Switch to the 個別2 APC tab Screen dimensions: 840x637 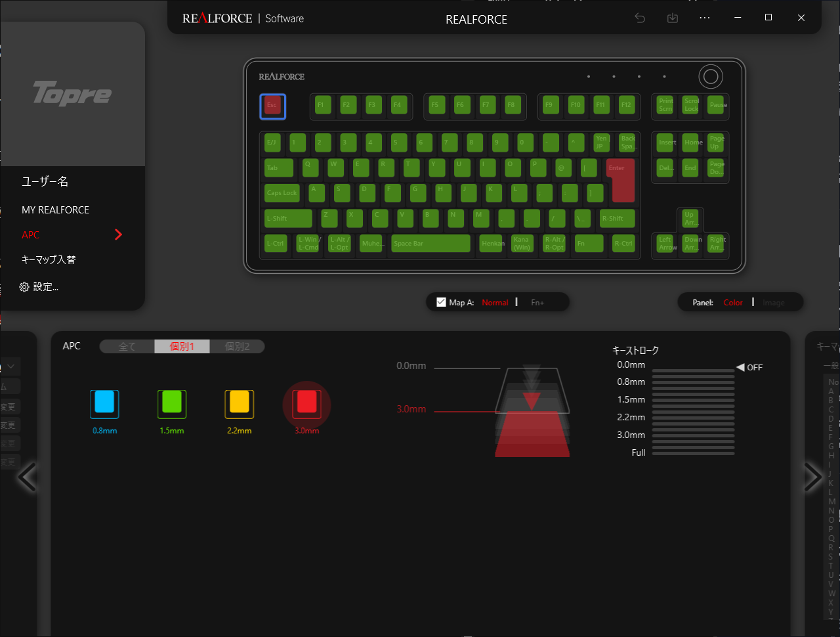coord(237,346)
